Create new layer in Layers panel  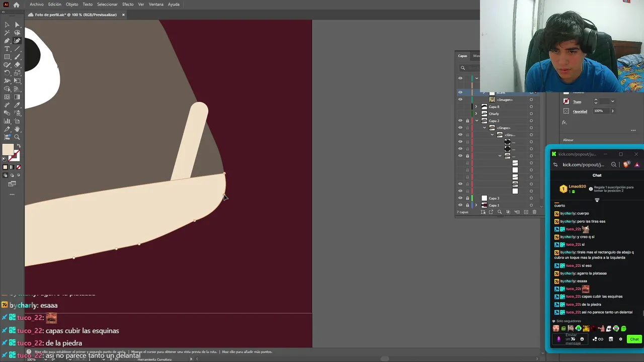(x=526, y=212)
